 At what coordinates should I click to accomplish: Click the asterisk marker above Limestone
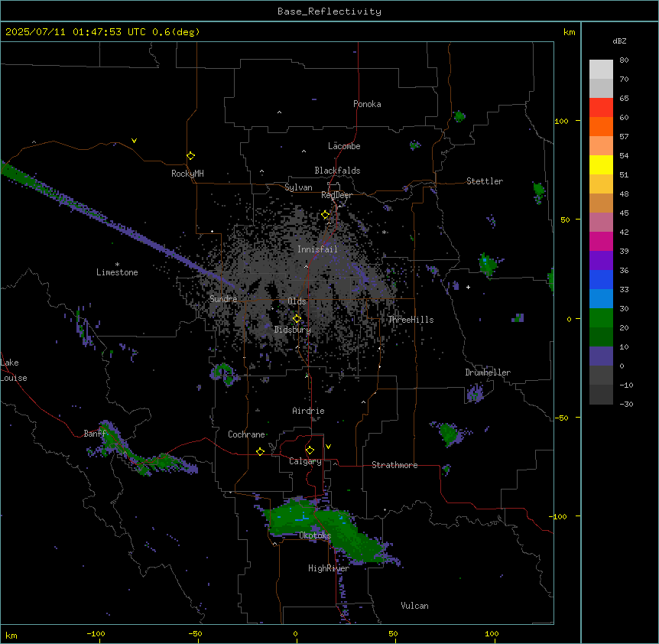[x=117, y=265]
